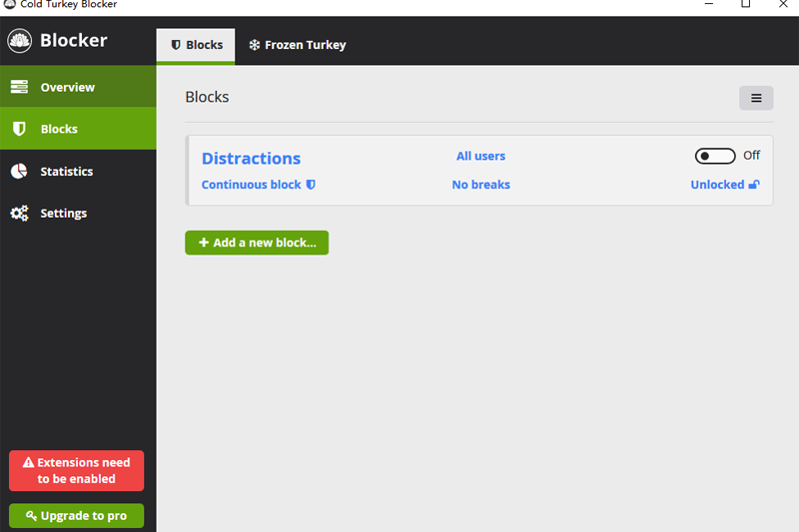Viewport: 799px width, 532px height.
Task: Open the All users selection
Action: (x=480, y=157)
